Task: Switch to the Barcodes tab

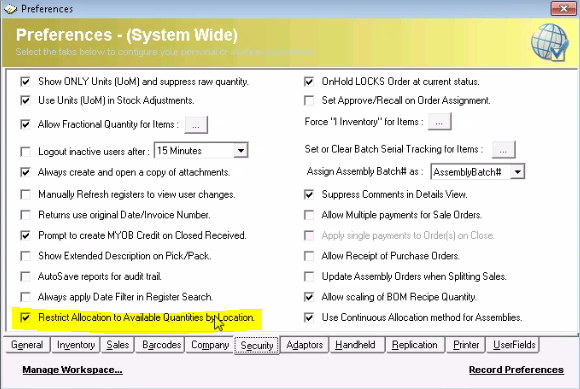Action: click(x=161, y=345)
